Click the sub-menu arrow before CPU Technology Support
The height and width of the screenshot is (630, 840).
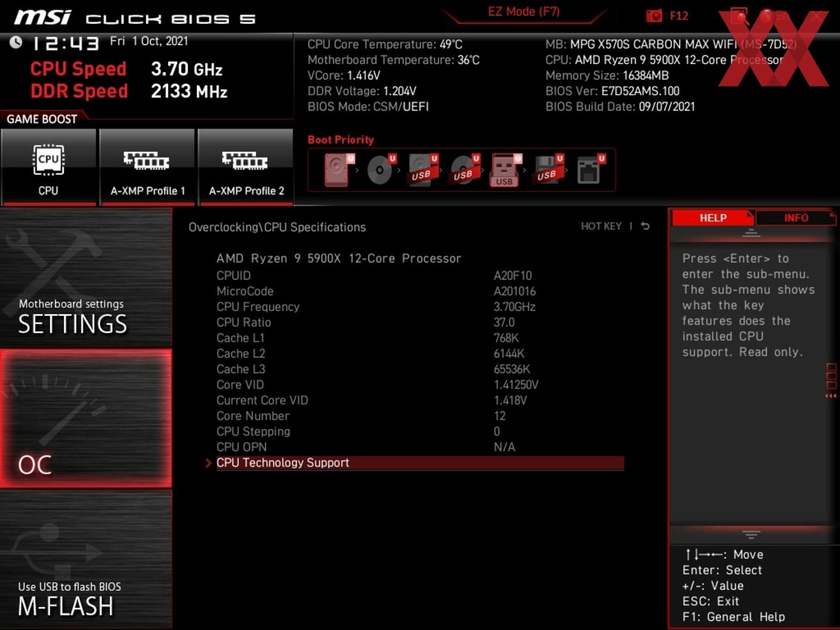[x=208, y=463]
